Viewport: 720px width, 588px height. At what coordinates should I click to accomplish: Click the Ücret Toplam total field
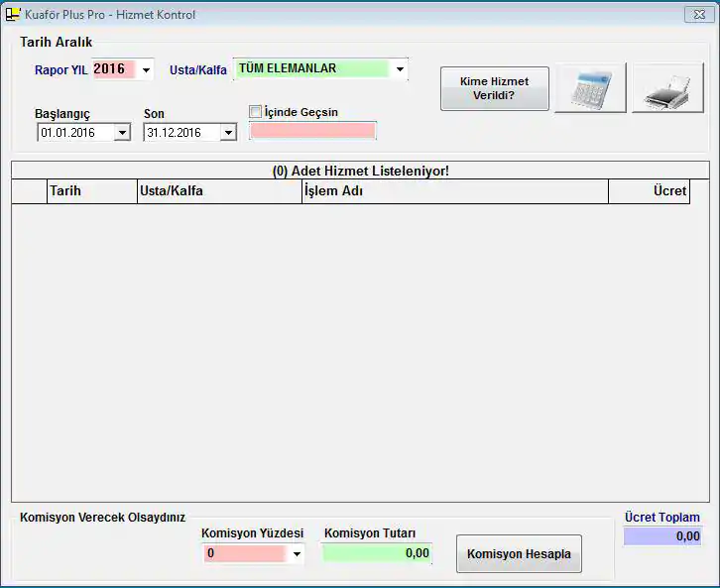pyautogui.click(x=661, y=536)
